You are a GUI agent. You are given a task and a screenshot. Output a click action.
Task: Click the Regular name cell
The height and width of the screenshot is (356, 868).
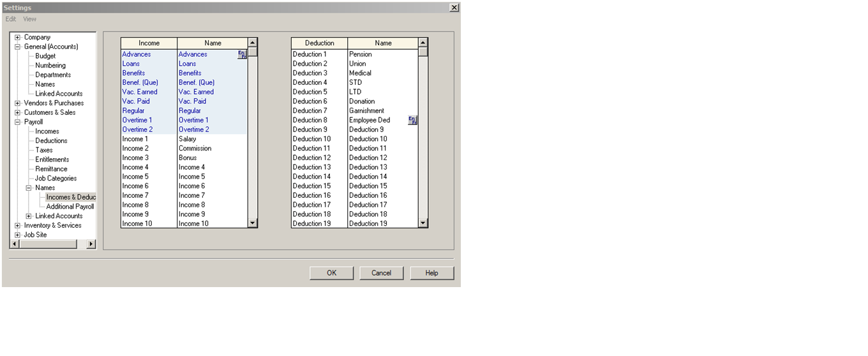point(212,110)
